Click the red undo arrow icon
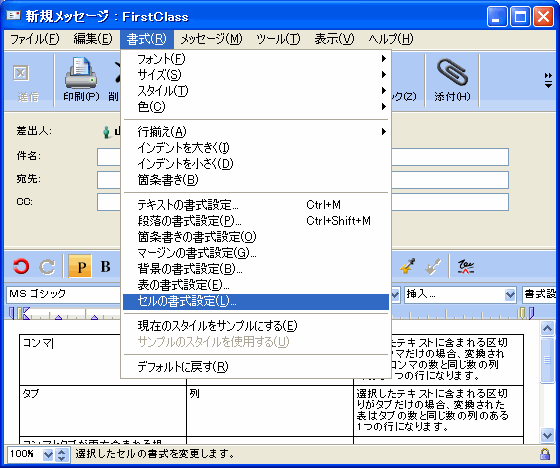This screenshot has width=560, height=468. (21, 267)
